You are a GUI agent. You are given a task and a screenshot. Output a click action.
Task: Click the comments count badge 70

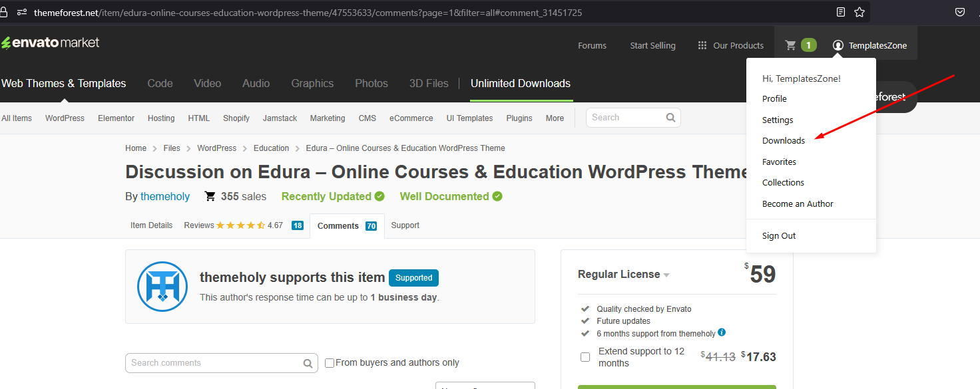click(x=371, y=226)
